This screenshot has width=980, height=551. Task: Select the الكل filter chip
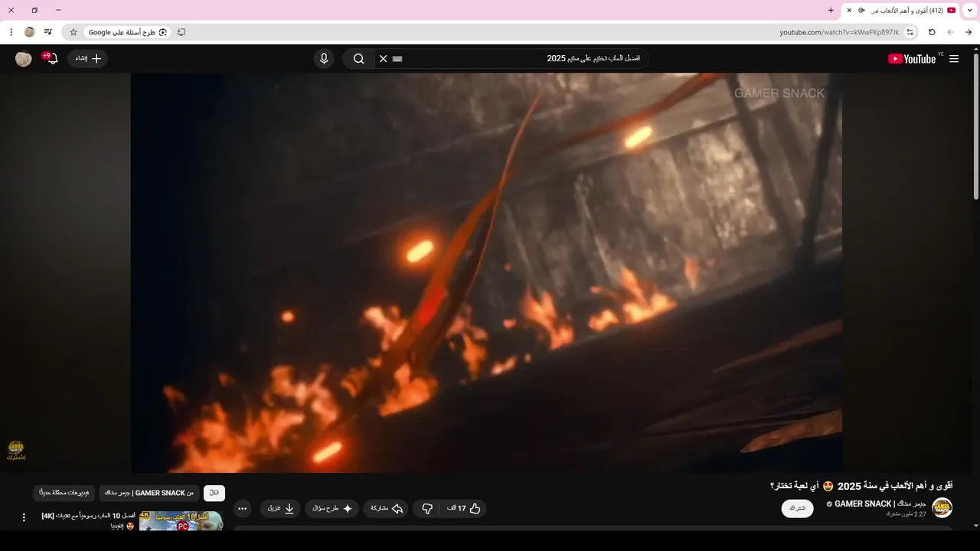pos(214,493)
